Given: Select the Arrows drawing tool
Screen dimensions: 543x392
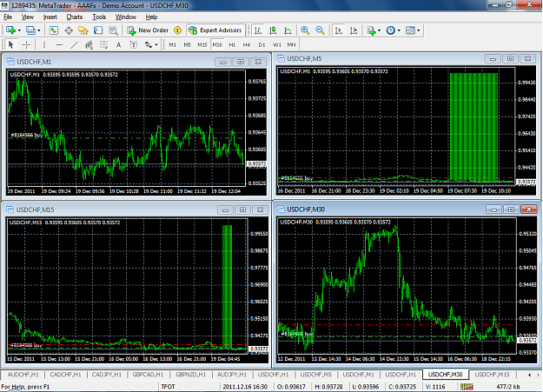Looking at the screenshot, I should click(149, 44).
